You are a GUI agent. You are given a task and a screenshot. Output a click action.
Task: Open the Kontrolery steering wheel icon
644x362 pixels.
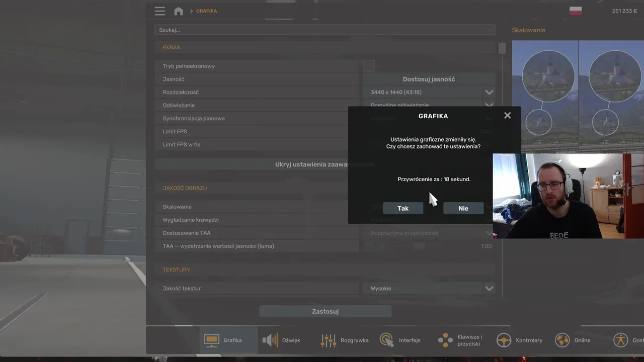pos(504,340)
